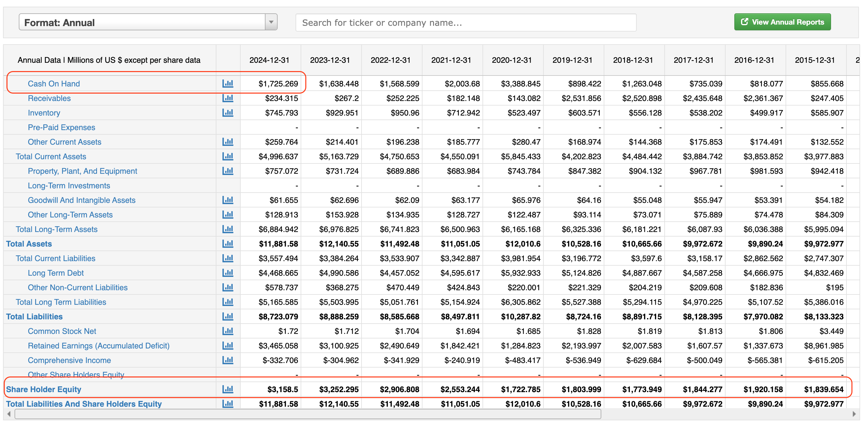This screenshot has height=427, width=868.
Task: Click the horizontal scrollbar thumb
Action: pyautogui.click(x=307, y=414)
